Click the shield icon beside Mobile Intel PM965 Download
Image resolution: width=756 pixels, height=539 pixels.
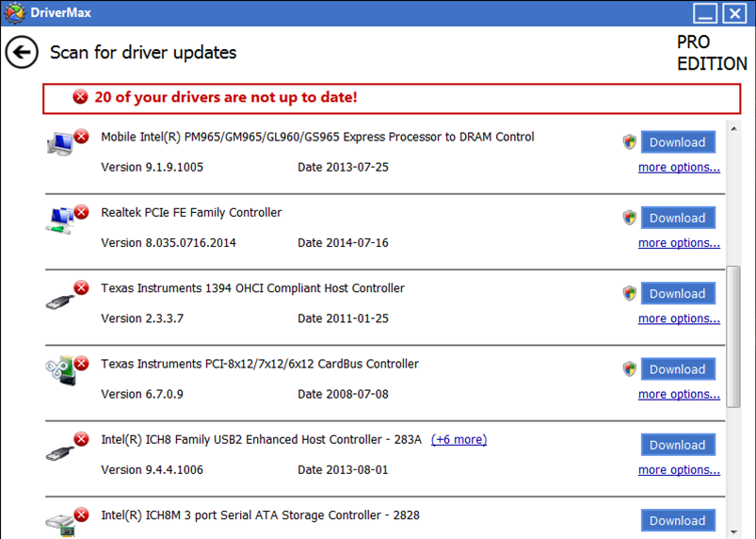coord(629,142)
